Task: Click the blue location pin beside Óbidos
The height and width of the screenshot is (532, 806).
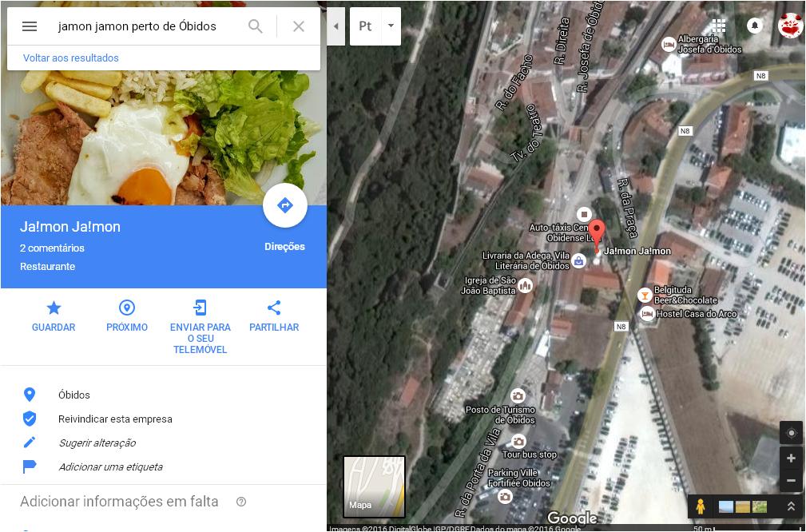Action: coord(30,395)
